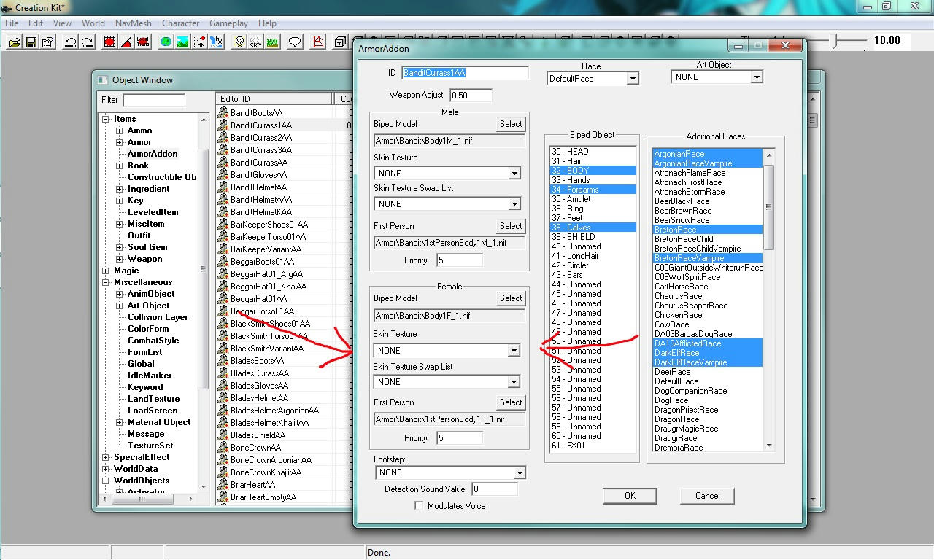
Task: Toggle snap to grid
Action: click(109, 42)
